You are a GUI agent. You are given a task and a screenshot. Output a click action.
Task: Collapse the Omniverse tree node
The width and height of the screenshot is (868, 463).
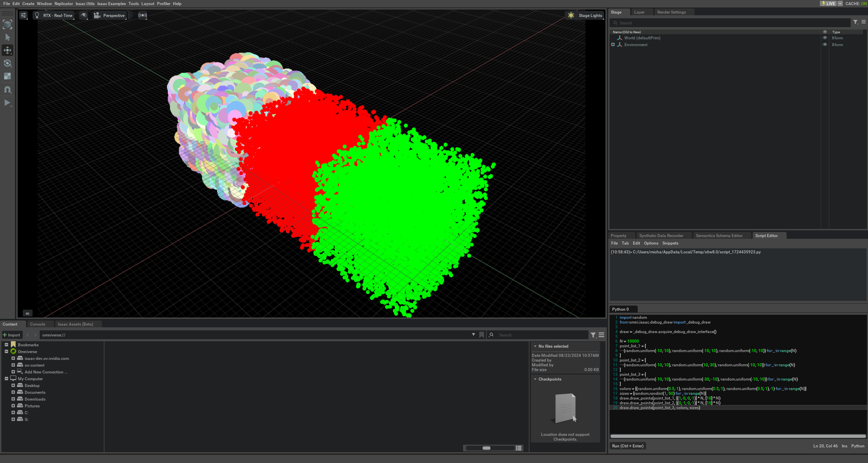point(6,351)
